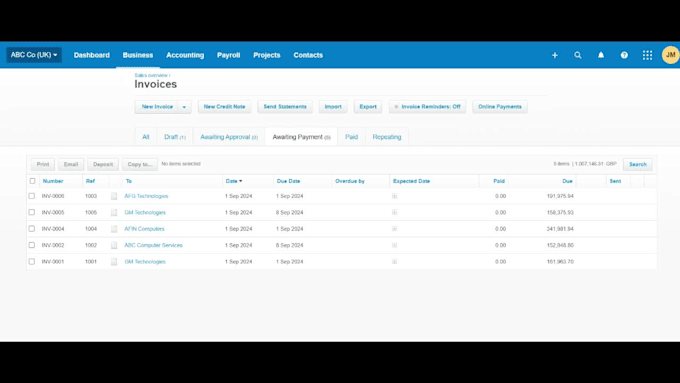Open the Projects menu
The height and width of the screenshot is (383, 680).
(x=267, y=55)
